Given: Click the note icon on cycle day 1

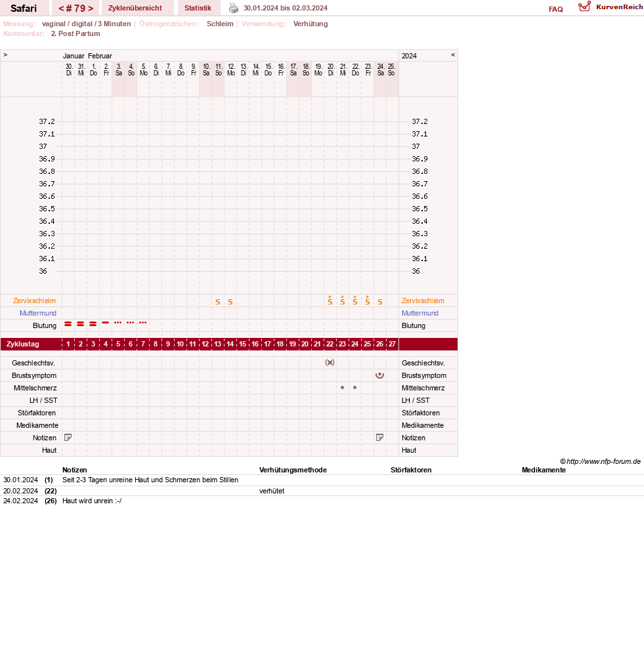Looking at the screenshot, I should tap(68, 438).
